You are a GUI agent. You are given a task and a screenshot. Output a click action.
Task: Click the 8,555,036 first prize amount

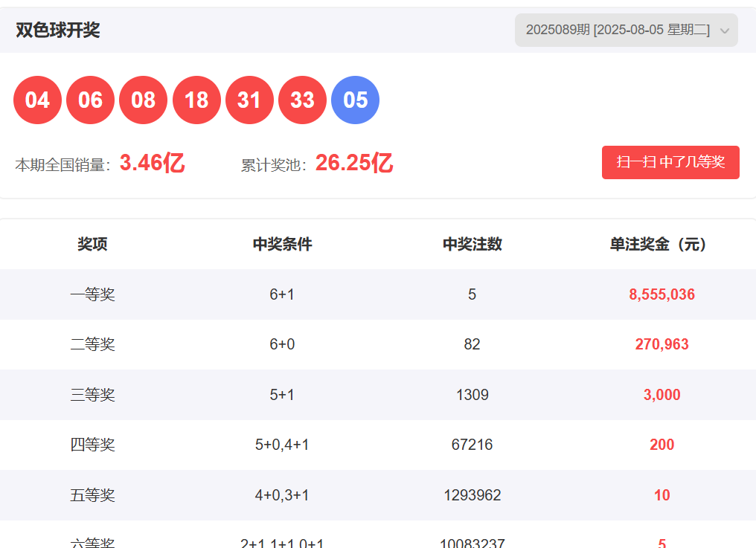pos(661,294)
